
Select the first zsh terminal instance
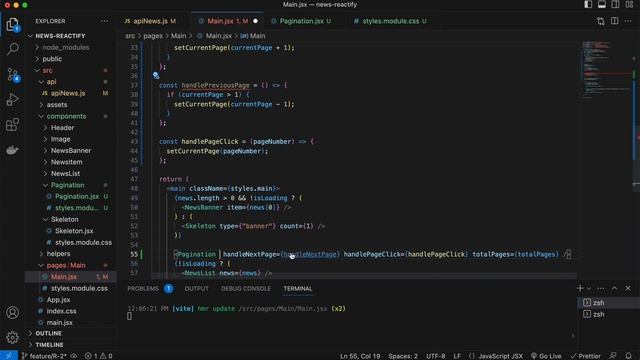coord(608,302)
